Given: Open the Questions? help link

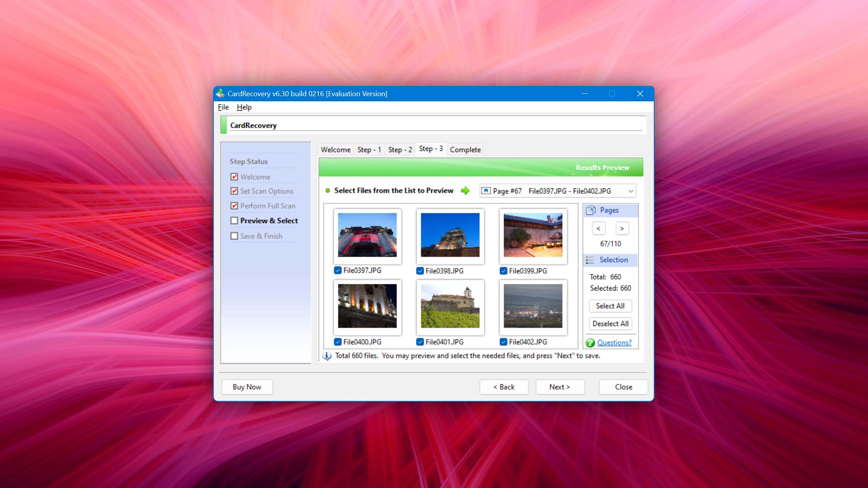Looking at the screenshot, I should tap(614, 343).
